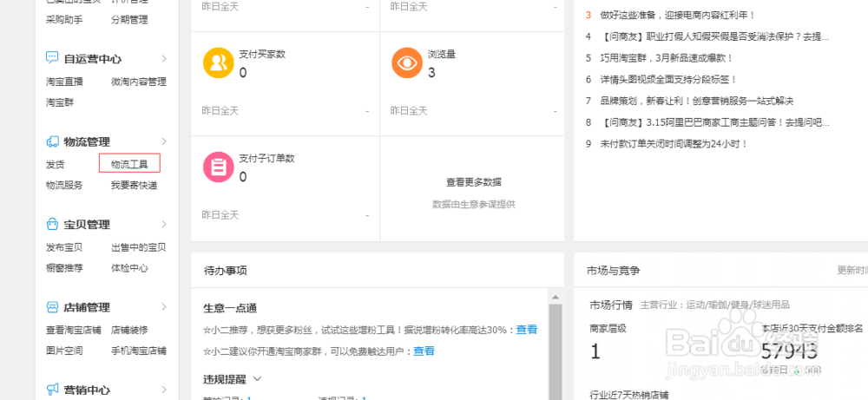Viewport: 868px width, 400px height.
Task: Click the 店铺管理 storefront icon
Action: click(52, 307)
